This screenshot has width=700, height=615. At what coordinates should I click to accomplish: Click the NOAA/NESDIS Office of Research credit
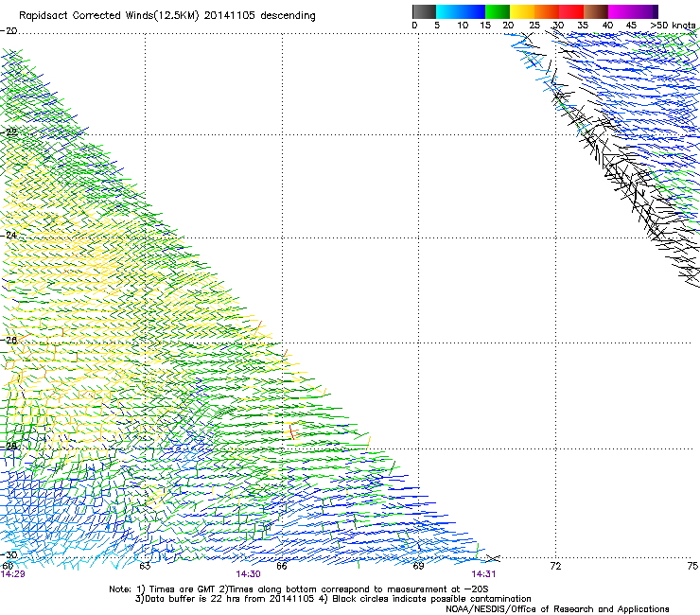[557, 609]
